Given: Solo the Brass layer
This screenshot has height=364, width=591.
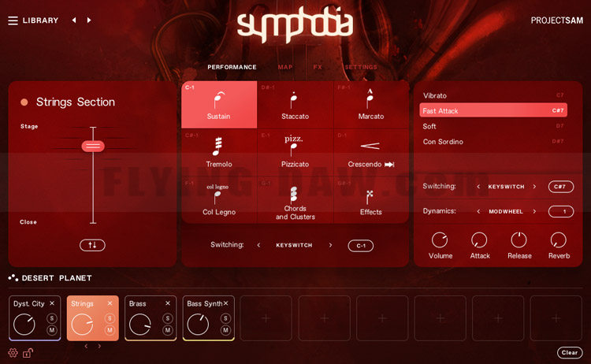Looking at the screenshot, I should tap(168, 318).
